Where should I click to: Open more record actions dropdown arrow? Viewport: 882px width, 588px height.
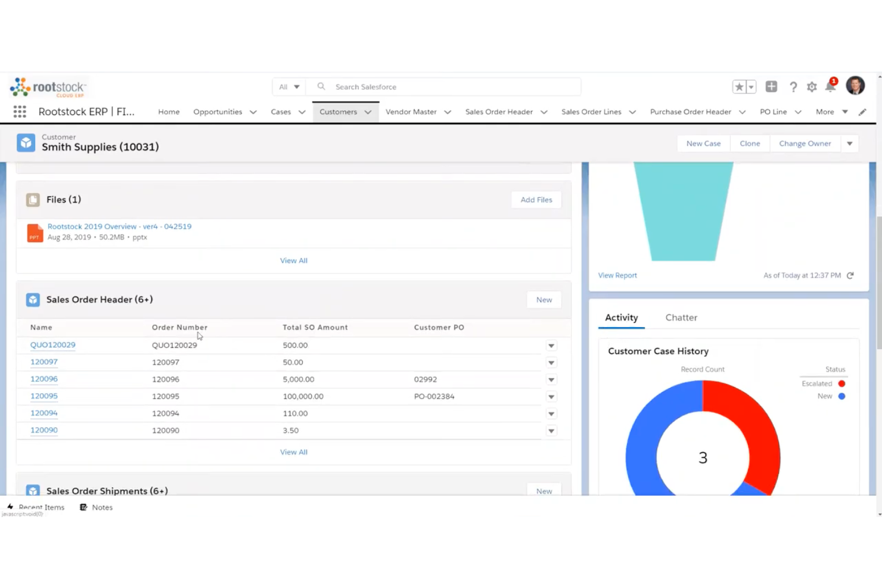pos(850,144)
